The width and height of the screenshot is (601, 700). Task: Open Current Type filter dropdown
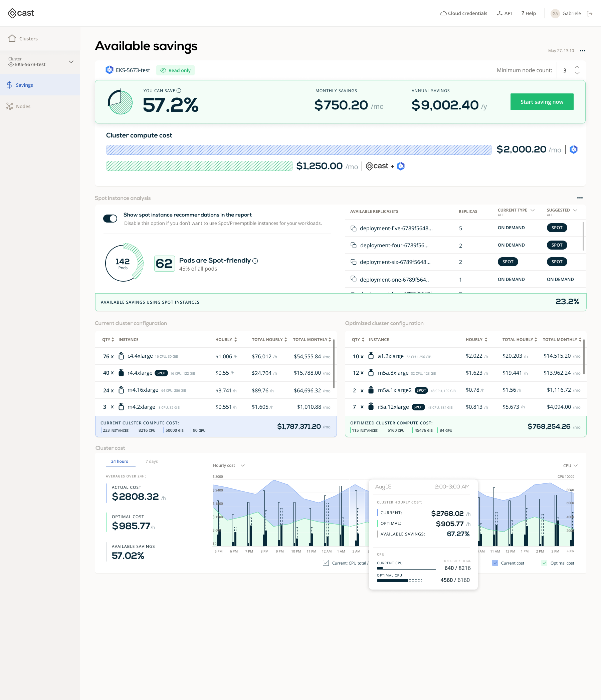click(x=532, y=210)
